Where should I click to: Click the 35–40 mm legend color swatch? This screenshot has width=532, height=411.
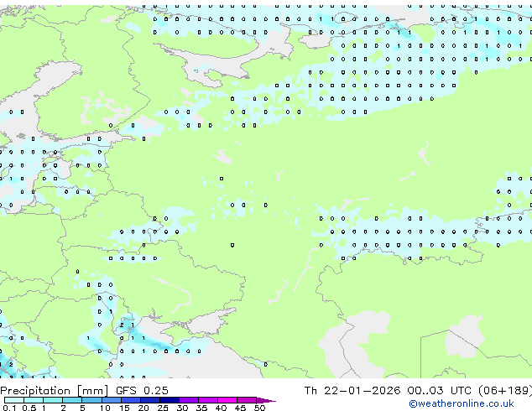pos(208,400)
